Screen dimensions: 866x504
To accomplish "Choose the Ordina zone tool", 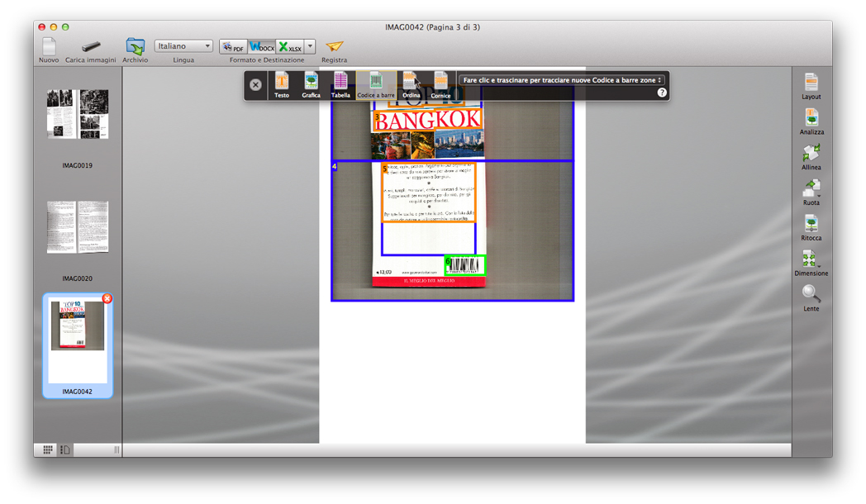I will tap(411, 85).
